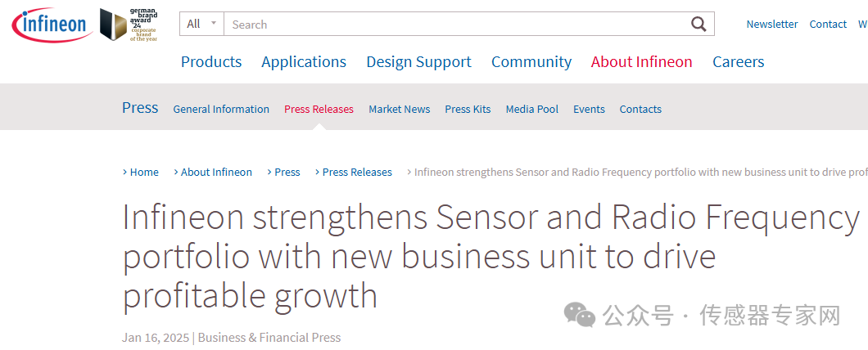Click the Infineon logo
Screen dimensions: 868x350
coord(51,25)
